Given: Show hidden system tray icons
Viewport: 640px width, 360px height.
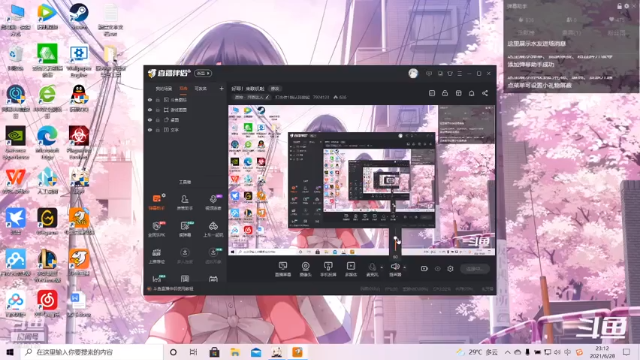Looking at the screenshot, I should coord(507,352).
